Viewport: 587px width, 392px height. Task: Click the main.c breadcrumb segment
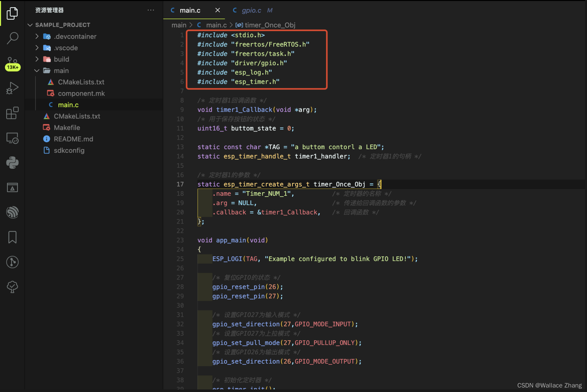pos(216,25)
